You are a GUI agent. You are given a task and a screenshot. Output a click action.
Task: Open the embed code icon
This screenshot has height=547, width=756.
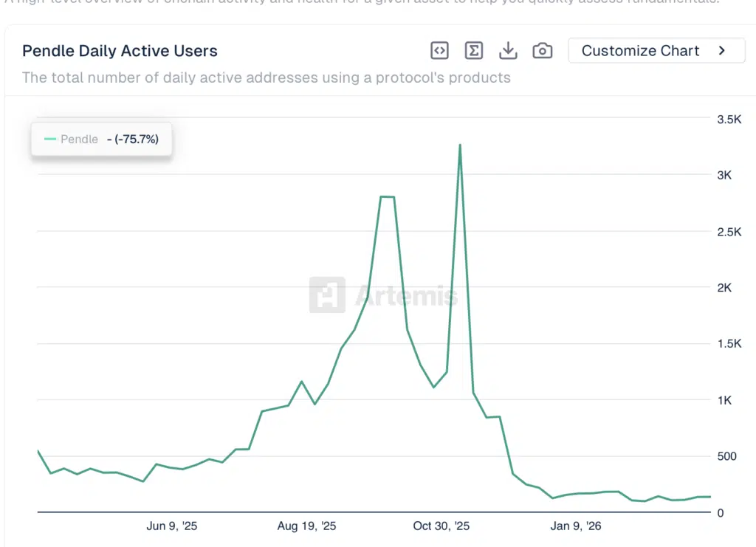(439, 51)
